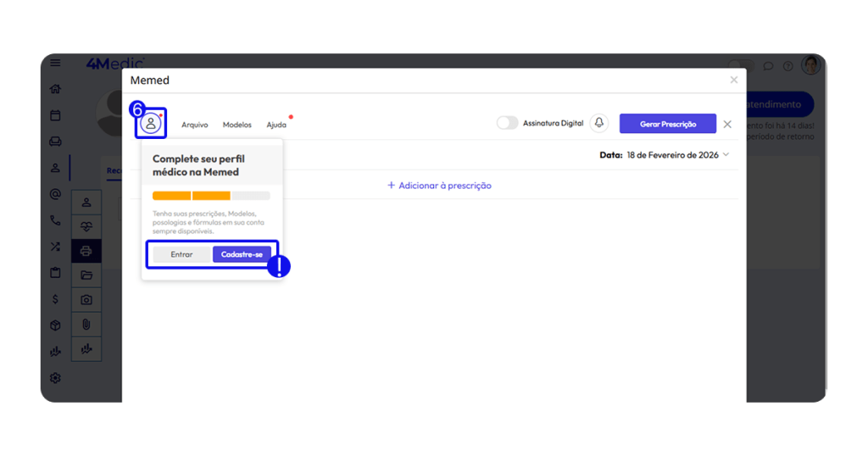Open the Modelos menu
This screenshot has width=868, height=456.
[237, 125]
